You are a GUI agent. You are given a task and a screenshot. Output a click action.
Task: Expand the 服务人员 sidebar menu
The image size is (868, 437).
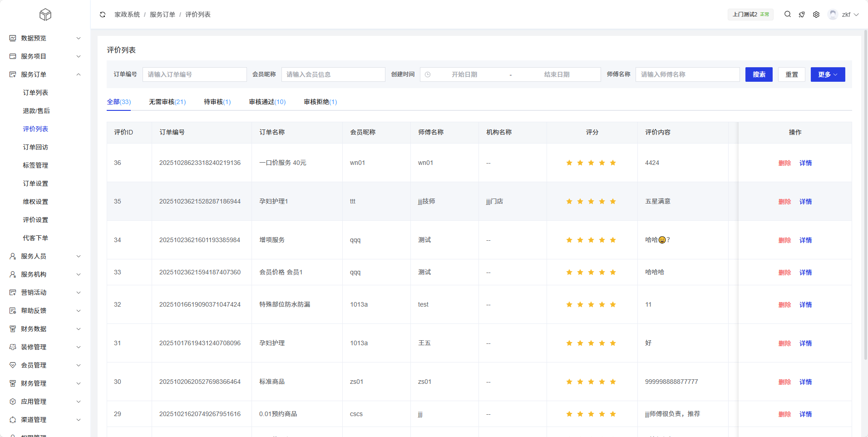click(x=79, y=256)
